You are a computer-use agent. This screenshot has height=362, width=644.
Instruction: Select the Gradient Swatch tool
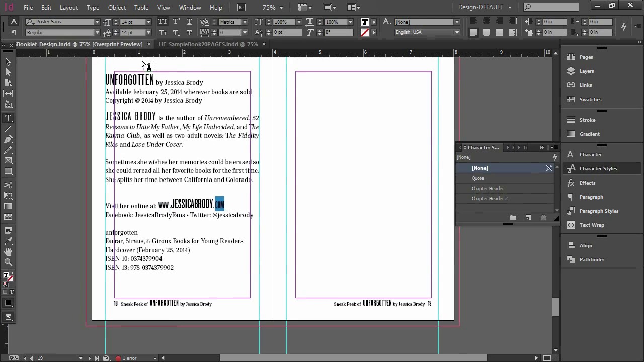tap(8, 206)
